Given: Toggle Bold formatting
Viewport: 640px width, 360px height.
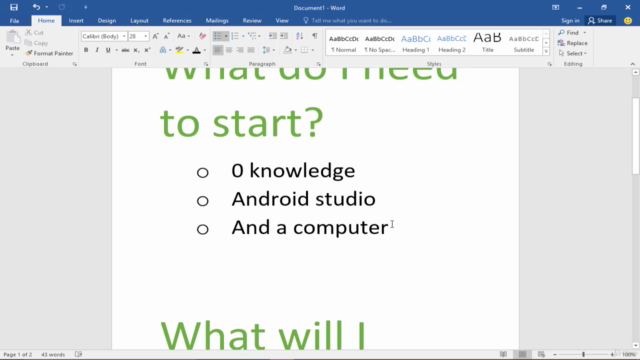Looking at the screenshot, I should point(86,50).
